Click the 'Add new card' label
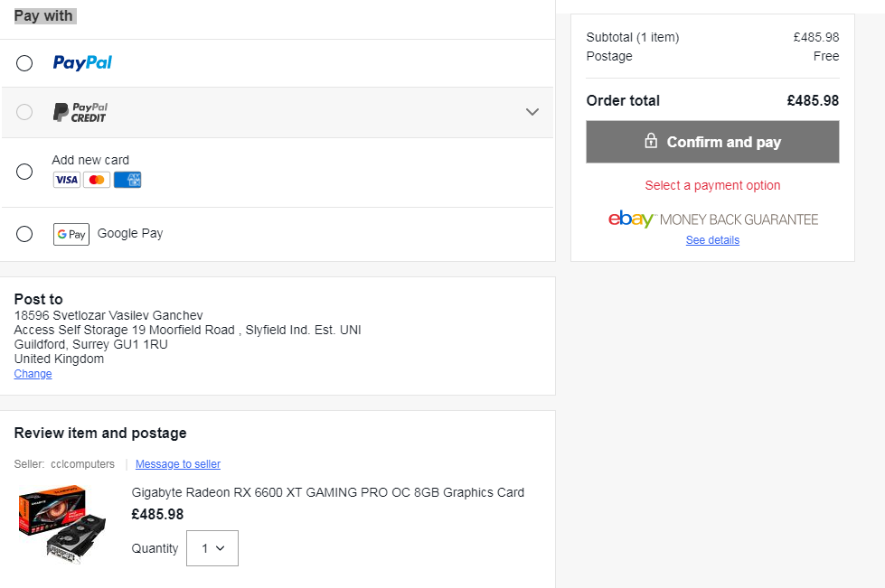 click(x=90, y=160)
